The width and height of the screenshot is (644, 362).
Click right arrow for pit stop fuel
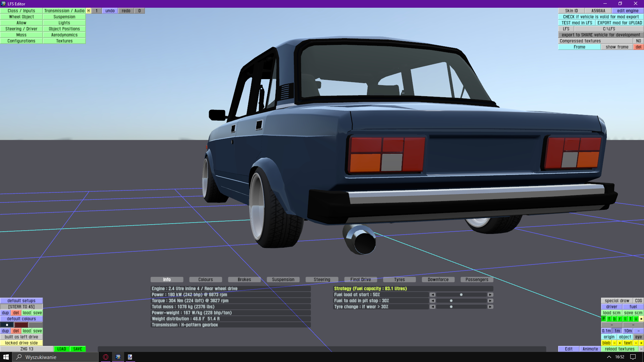[x=490, y=301]
